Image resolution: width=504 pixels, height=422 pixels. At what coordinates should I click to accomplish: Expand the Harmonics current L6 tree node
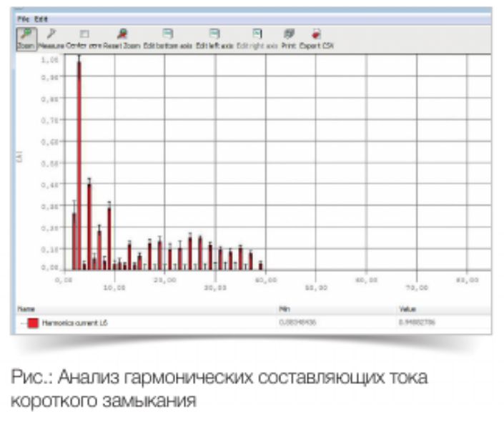22,323
